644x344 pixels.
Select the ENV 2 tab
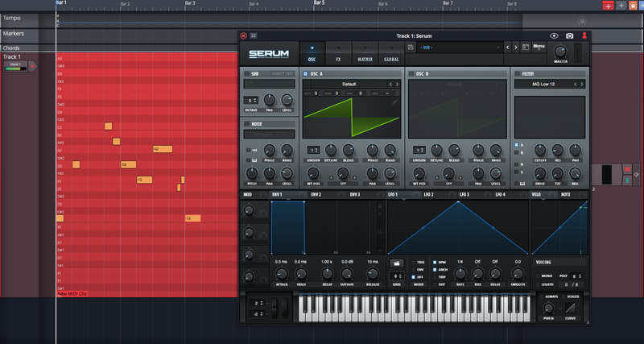(x=328, y=194)
